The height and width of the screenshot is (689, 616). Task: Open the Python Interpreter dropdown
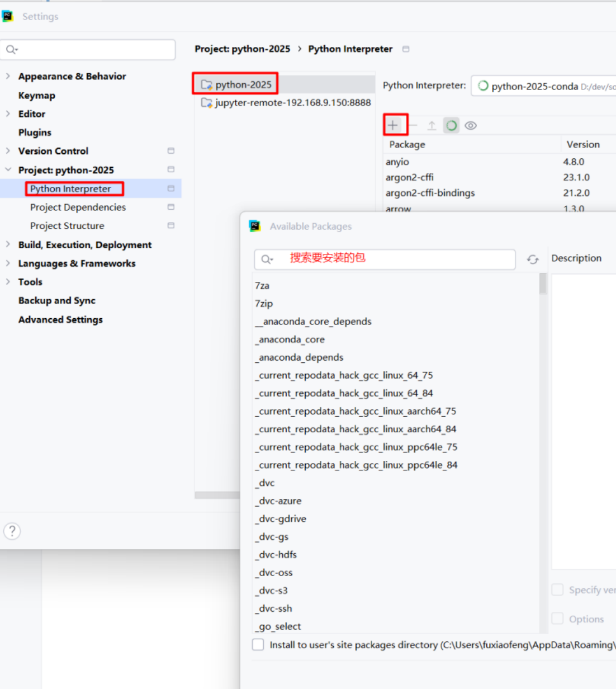coord(543,86)
